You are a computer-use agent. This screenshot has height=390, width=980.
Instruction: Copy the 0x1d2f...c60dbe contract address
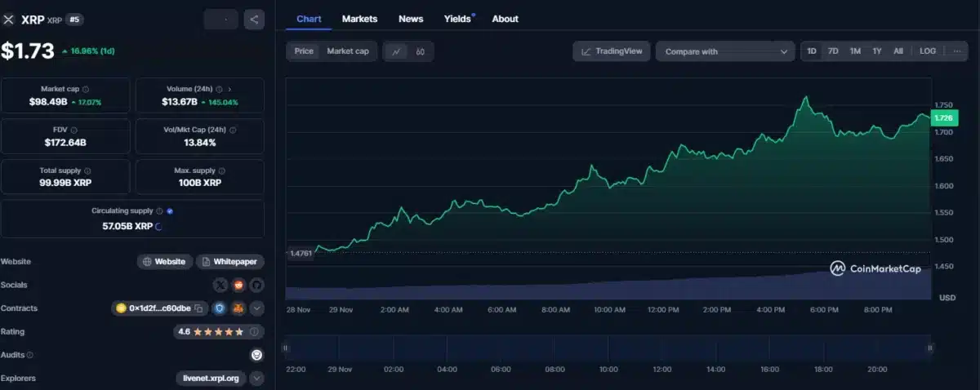[x=198, y=308]
